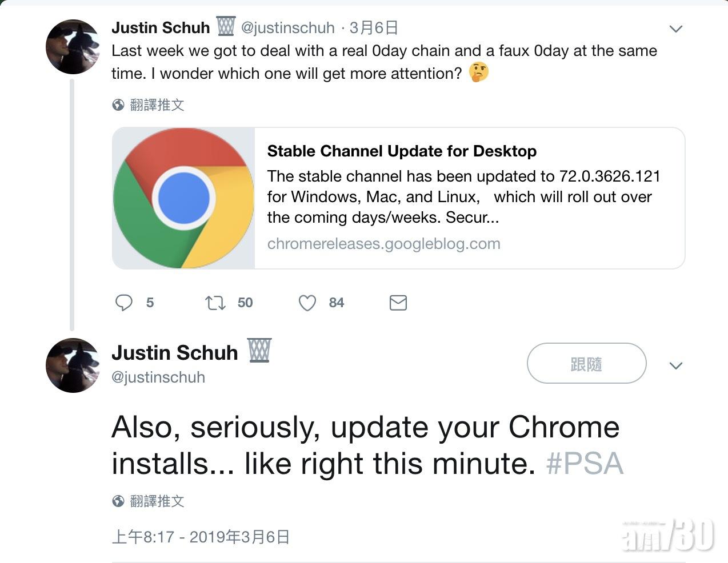Open the #PSA hashtag
728x563 pixels.
point(585,464)
